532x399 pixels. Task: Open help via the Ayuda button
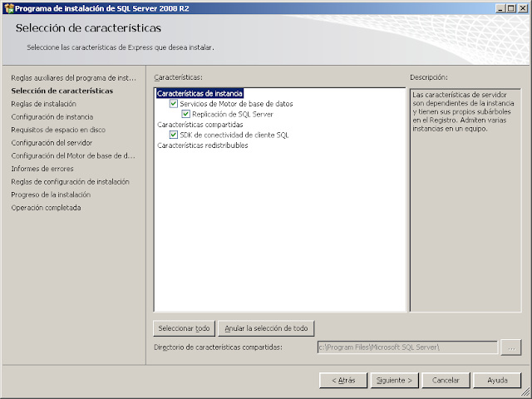[497, 381]
